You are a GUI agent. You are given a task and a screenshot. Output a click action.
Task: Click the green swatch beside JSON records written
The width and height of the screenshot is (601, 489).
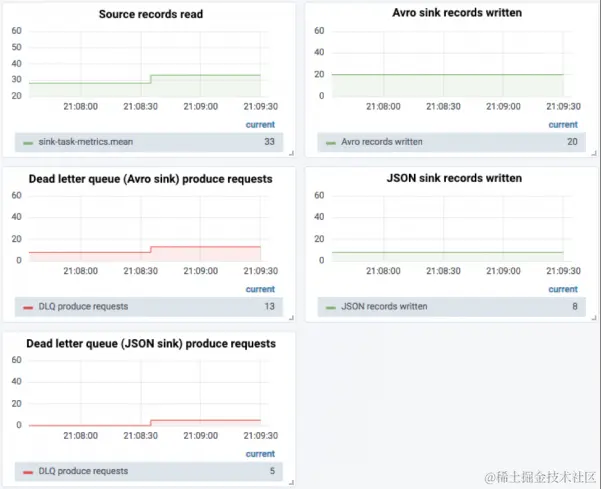[331, 308]
